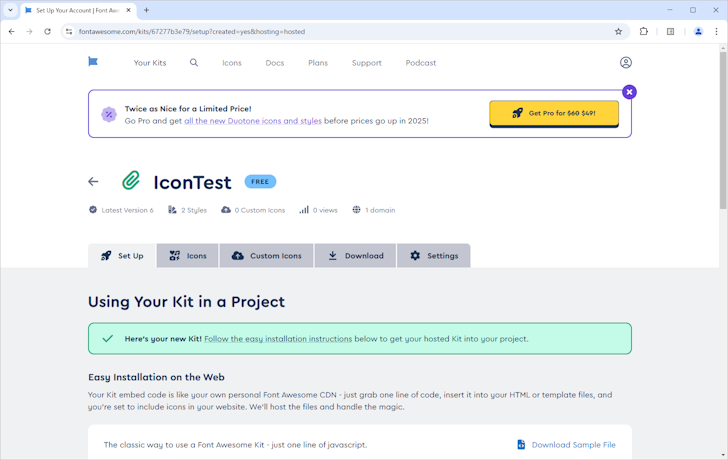
Task: Reload the page
Action: 47,31
